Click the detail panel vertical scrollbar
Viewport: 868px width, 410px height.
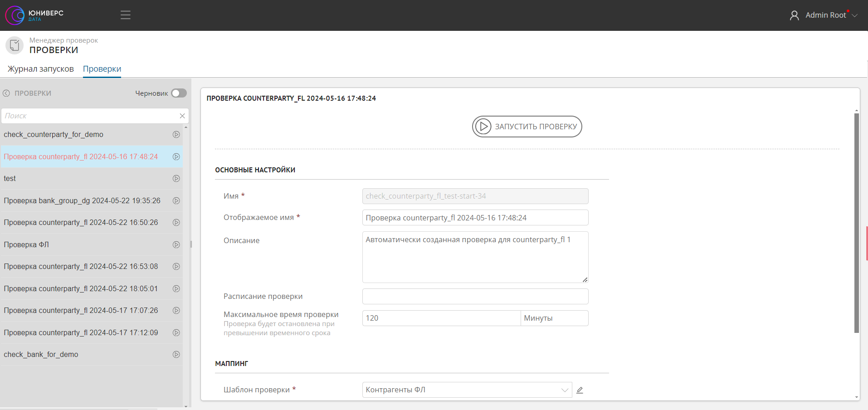(x=857, y=222)
